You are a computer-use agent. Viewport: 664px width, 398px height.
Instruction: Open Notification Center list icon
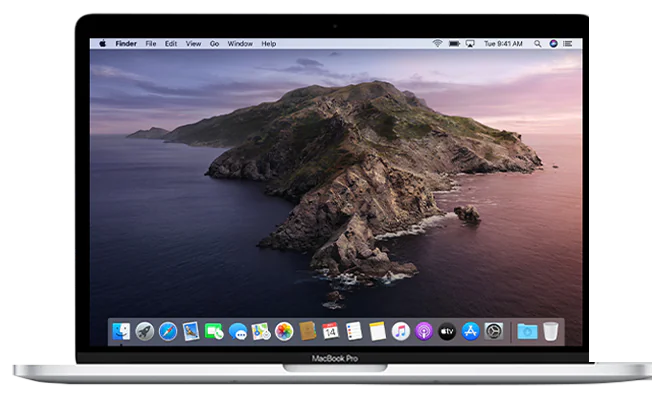click(x=568, y=44)
